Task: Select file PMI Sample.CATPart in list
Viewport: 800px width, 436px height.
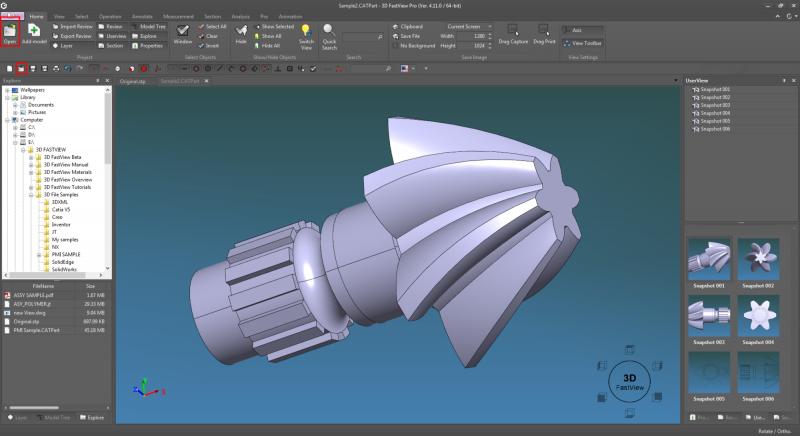Action: (x=36, y=330)
